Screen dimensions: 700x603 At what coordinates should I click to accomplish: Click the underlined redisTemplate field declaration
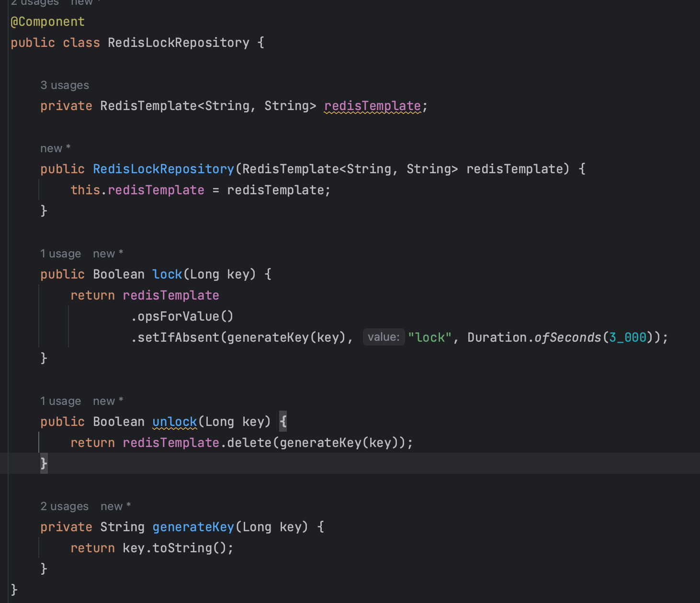point(373,106)
